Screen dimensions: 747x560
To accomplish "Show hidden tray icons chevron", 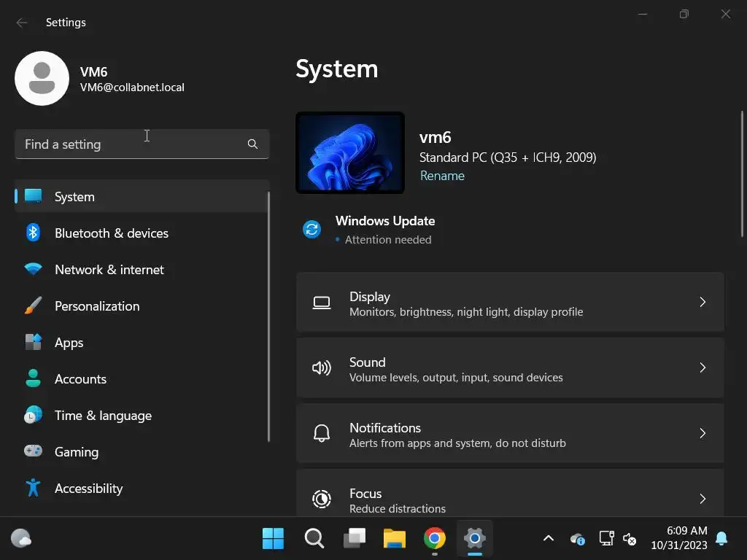I will [x=549, y=539].
